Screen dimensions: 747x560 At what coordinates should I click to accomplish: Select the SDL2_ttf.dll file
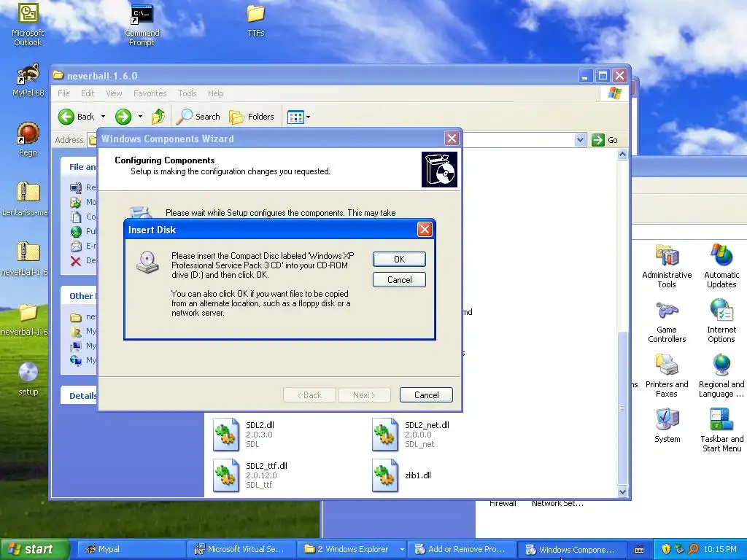point(250,475)
